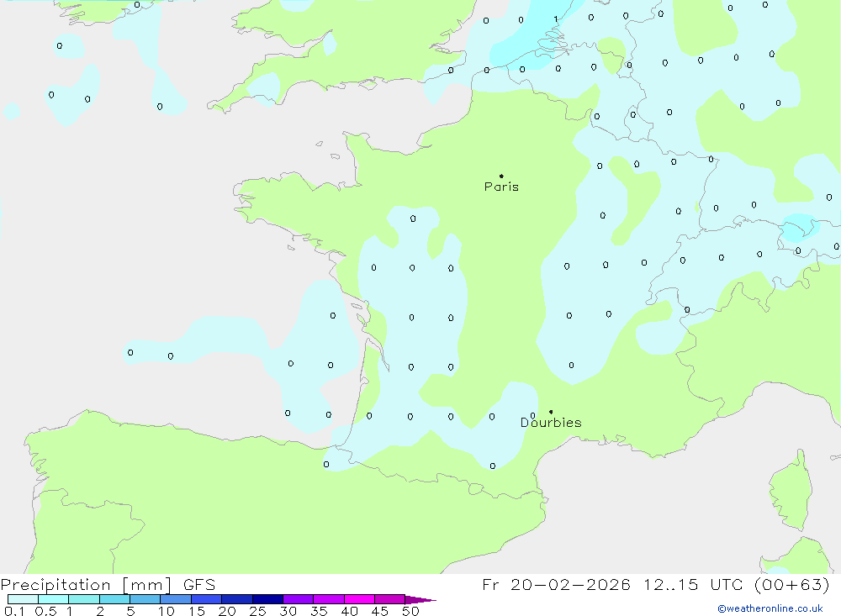Click the legend label '45'
This screenshot has width=841, height=616.
coord(380,611)
